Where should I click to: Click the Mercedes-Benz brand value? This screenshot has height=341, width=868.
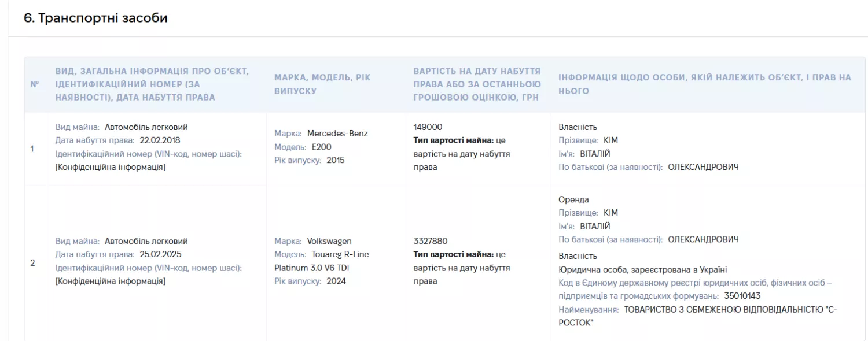[x=337, y=134]
